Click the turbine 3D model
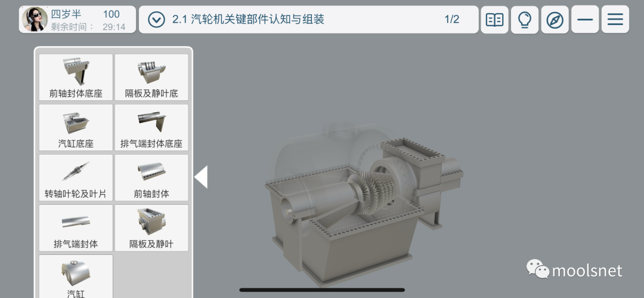 364,204
